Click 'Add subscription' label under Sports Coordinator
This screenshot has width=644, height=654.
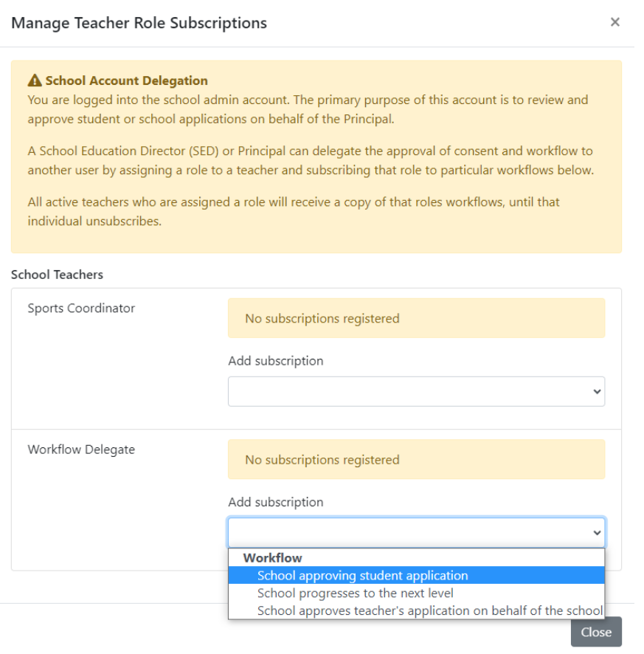275,361
